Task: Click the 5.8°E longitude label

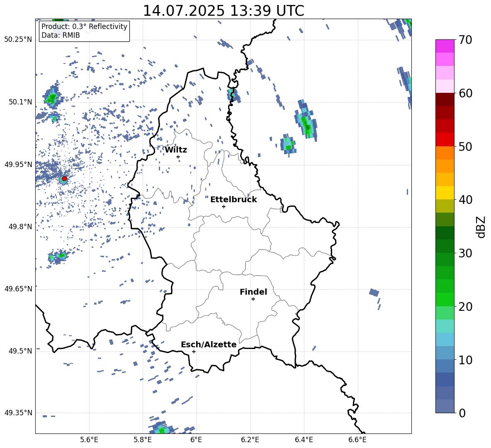Action: (x=143, y=440)
